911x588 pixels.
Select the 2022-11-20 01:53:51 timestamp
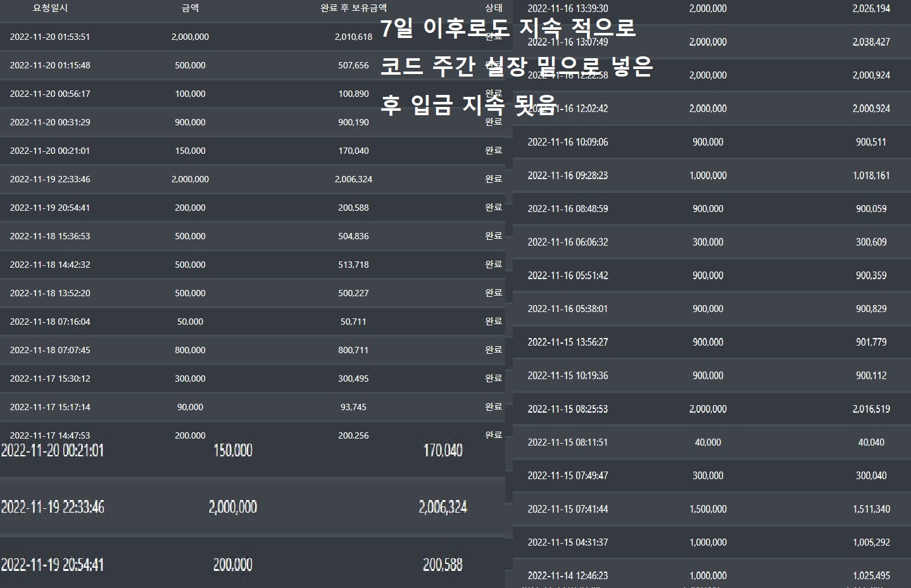point(50,37)
